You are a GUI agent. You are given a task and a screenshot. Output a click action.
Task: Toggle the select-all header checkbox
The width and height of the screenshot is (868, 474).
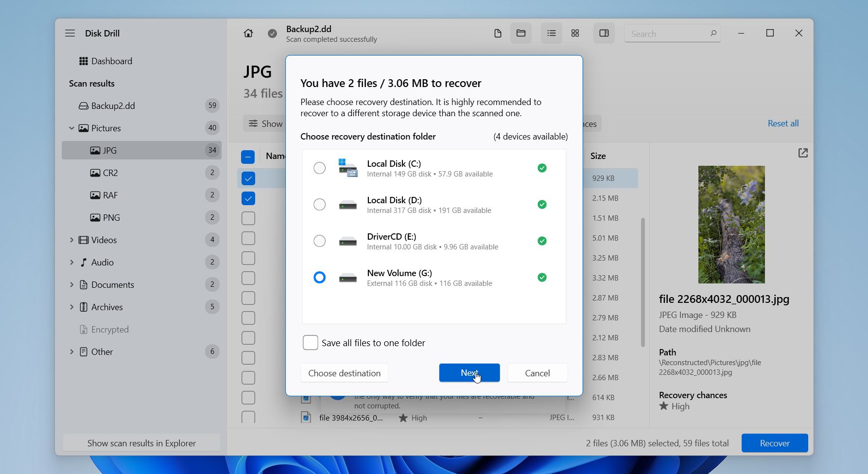pyautogui.click(x=248, y=157)
